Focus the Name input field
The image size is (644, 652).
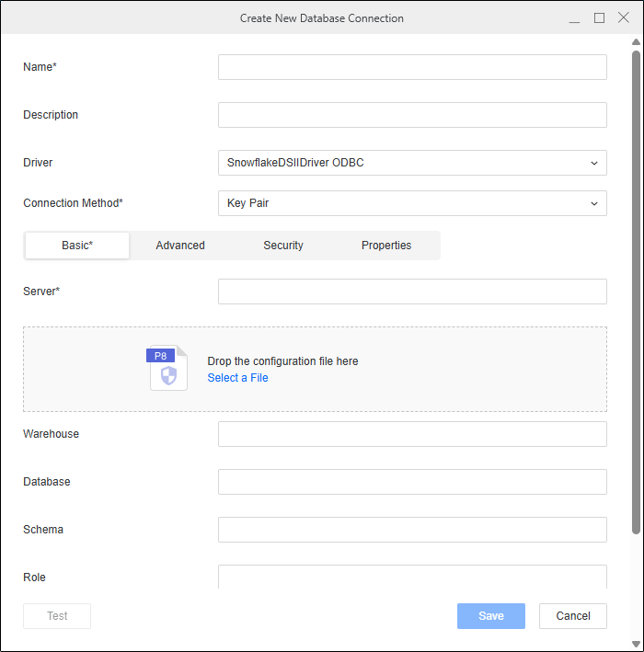pos(412,67)
